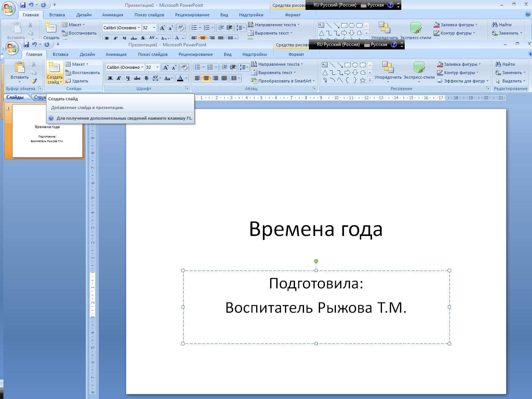The image size is (532, 399).
Task: Select the rectangle shape in front window's gallery
Action: (347, 65)
